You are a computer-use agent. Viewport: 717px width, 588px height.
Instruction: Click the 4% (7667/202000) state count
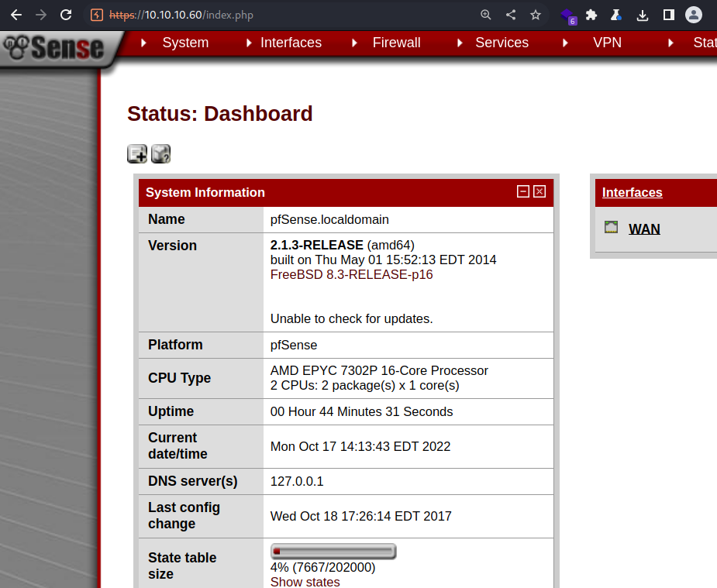pos(322,567)
